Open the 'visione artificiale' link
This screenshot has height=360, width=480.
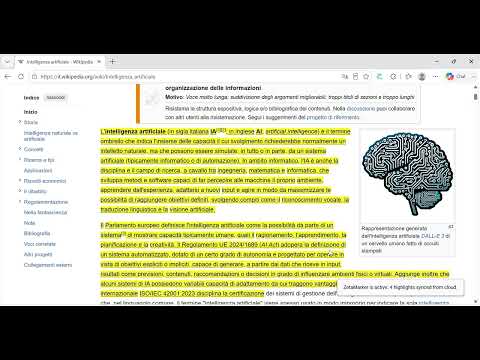point(192,210)
